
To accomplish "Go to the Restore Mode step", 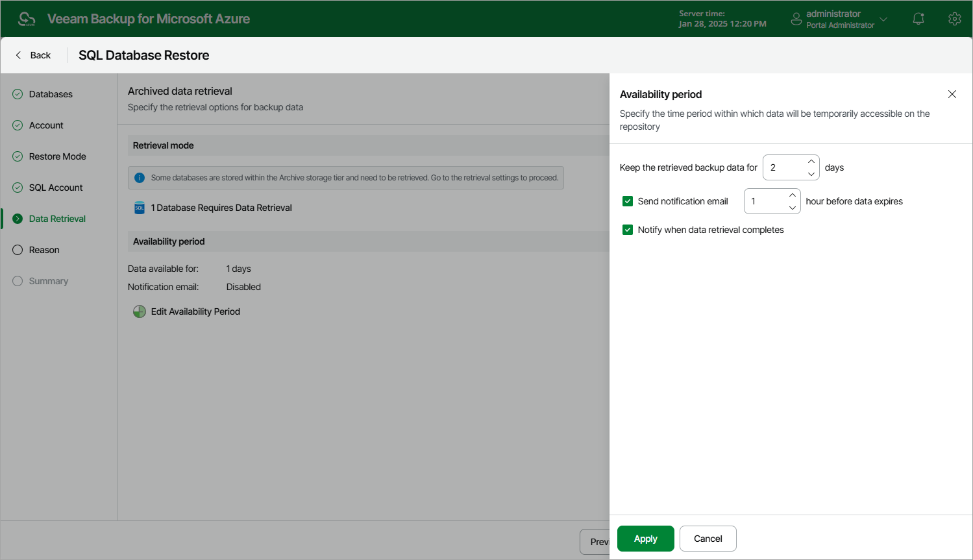I will pos(58,156).
